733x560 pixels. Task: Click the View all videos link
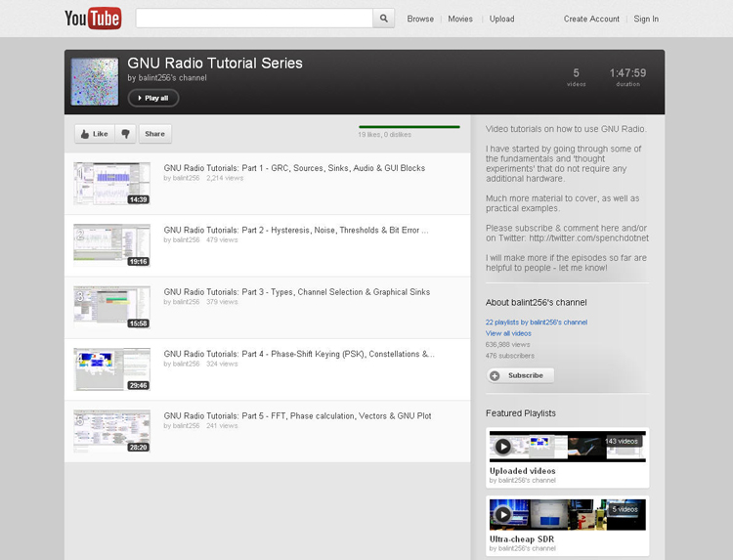508,333
